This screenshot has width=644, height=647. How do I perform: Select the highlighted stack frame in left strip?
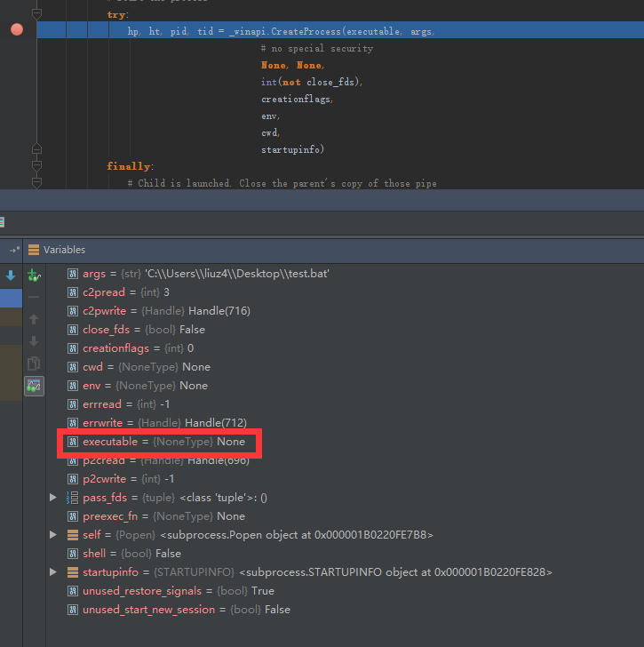tap(12, 298)
